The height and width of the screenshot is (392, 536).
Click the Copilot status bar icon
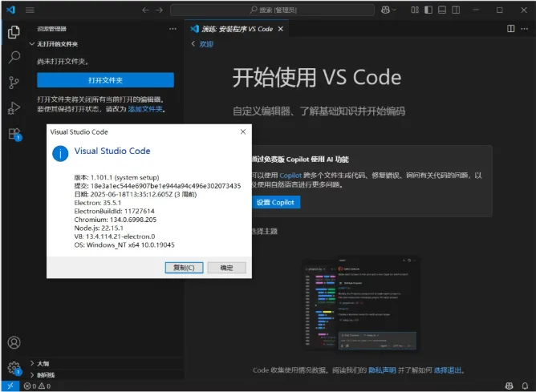click(509, 386)
